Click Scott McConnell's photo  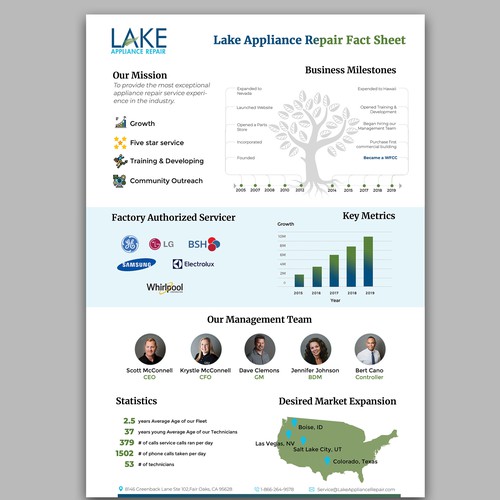tap(150, 349)
